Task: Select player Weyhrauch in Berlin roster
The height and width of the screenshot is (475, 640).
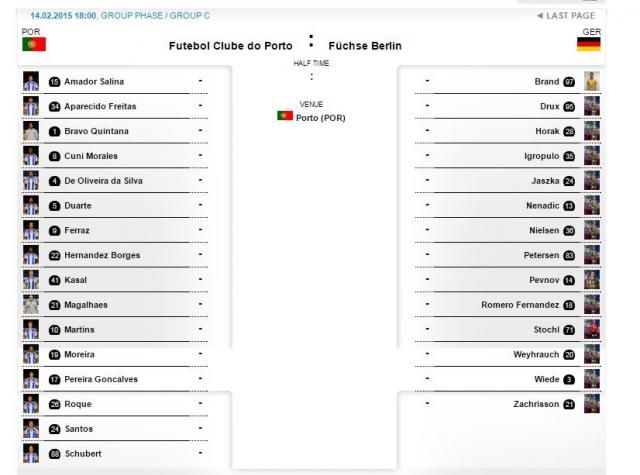Action: pos(536,355)
